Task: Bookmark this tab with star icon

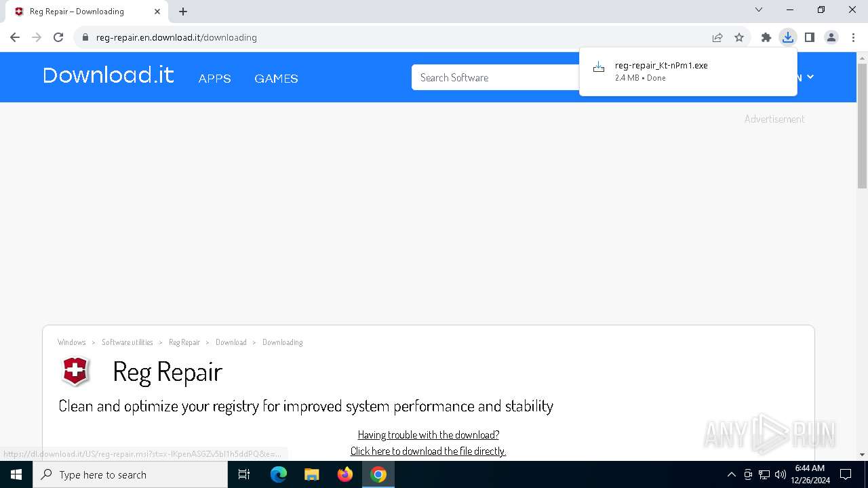Action: 739,37
